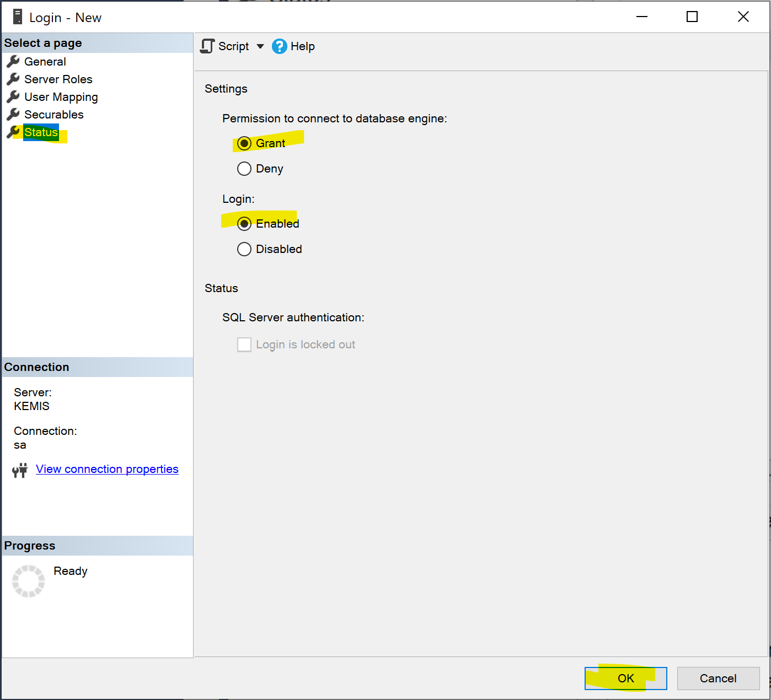Click the wrench icon beside General
Viewport: 771px width, 700px height.
(13, 61)
